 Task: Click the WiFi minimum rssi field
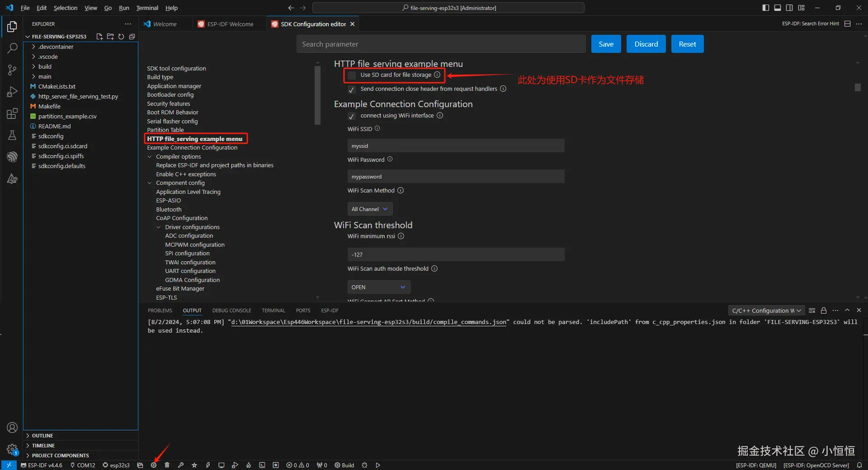click(456, 254)
